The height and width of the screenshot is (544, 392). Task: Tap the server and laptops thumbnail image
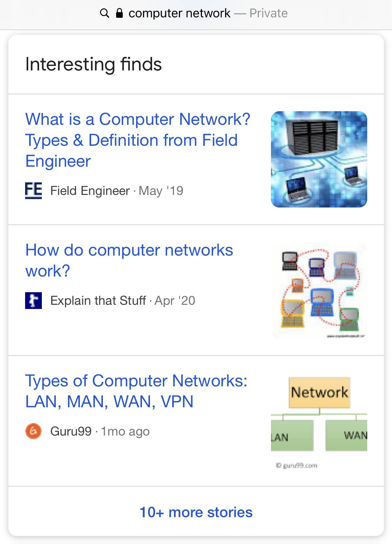[x=319, y=159]
